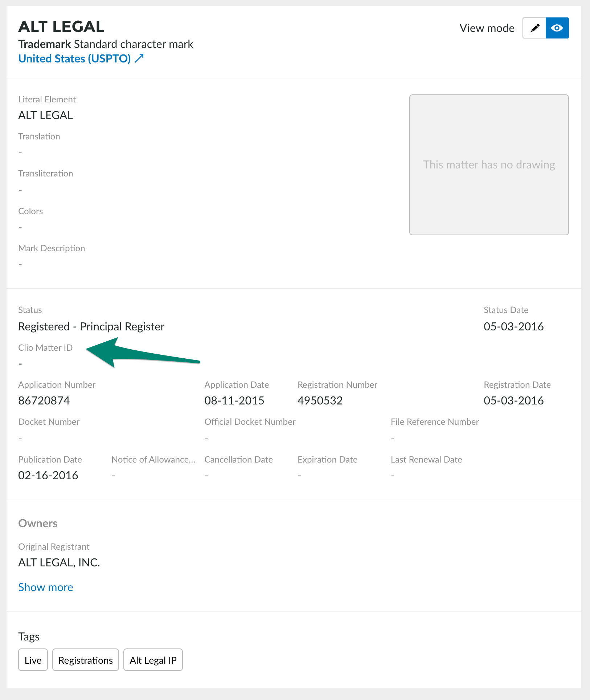Click the Transliteration label
The image size is (590, 700).
pyautogui.click(x=46, y=173)
